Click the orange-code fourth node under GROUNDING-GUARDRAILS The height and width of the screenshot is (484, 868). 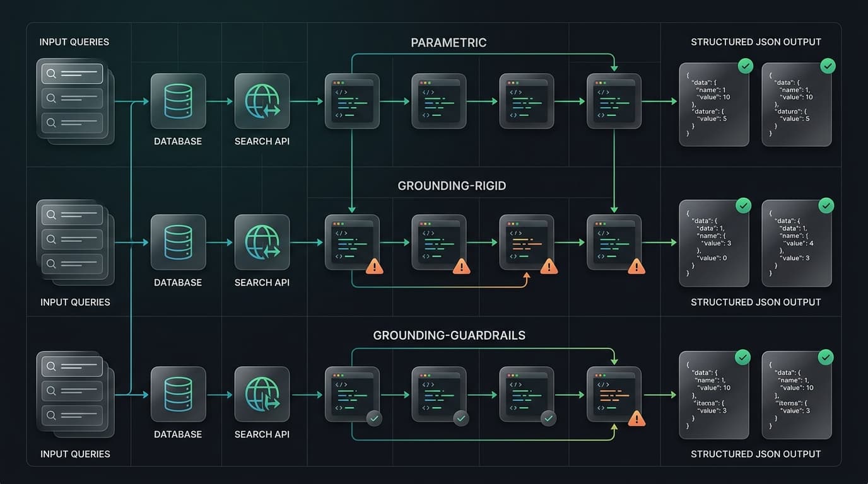pos(614,395)
